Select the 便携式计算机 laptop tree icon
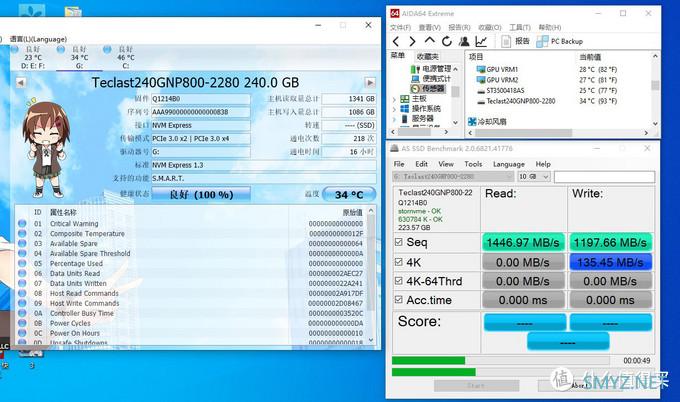680x402 pixels. pyautogui.click(x=415, y=78)
